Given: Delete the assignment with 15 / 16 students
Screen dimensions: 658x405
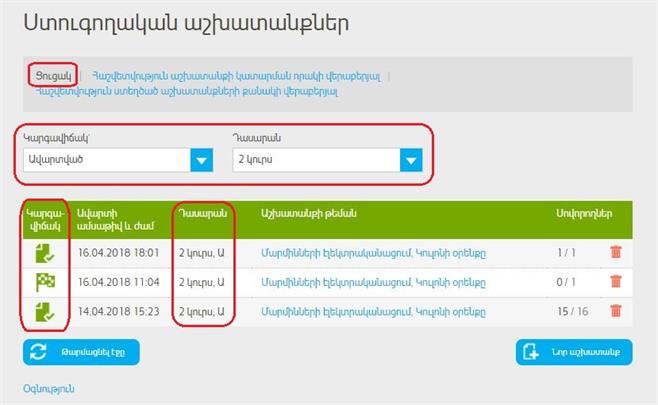Looking at the screenshot, I should [615, 311].
